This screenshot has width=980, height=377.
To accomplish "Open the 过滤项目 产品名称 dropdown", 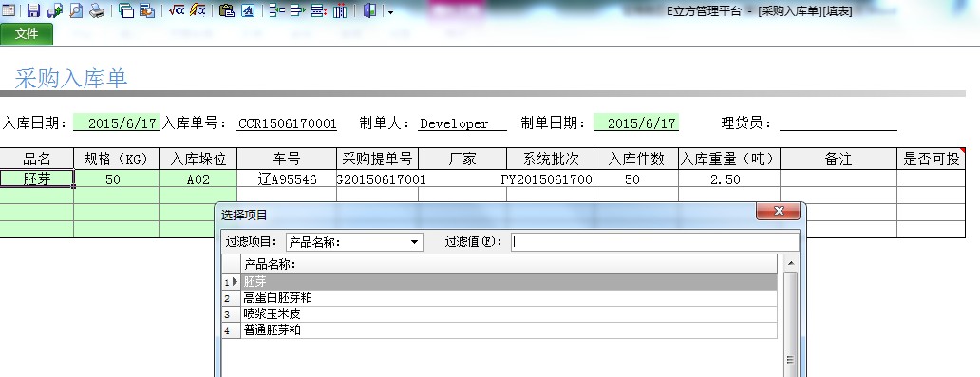I will point(354,242).
